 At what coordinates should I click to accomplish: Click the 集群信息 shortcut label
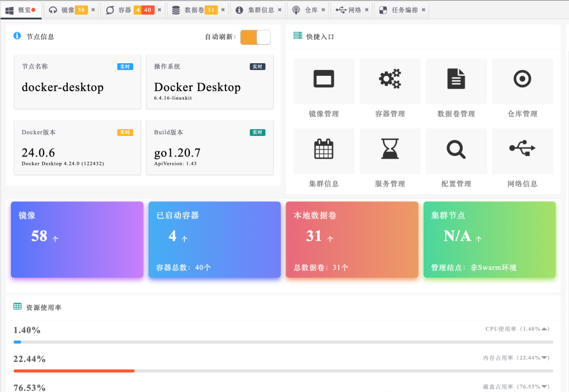coord(323,184)
